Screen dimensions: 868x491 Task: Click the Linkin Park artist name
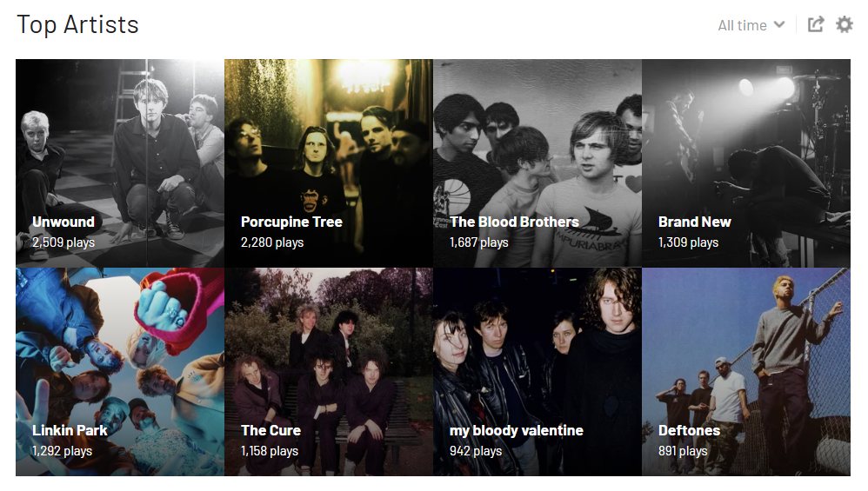pyautogui.click(x=70, y=430)
